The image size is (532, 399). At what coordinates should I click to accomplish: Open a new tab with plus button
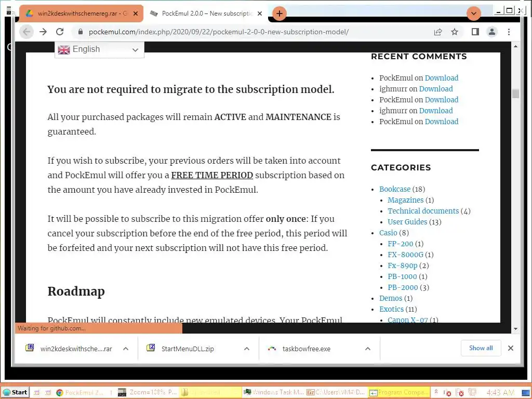279,14
